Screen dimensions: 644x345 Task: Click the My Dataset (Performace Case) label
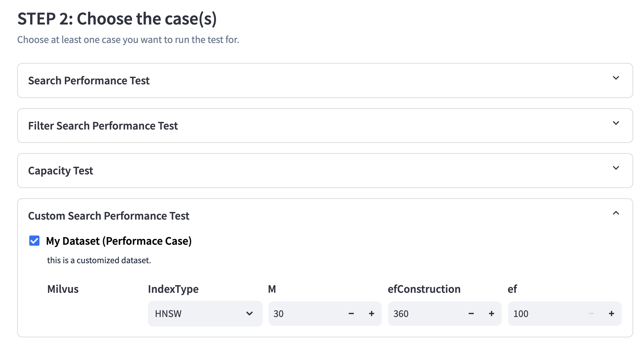119,241
